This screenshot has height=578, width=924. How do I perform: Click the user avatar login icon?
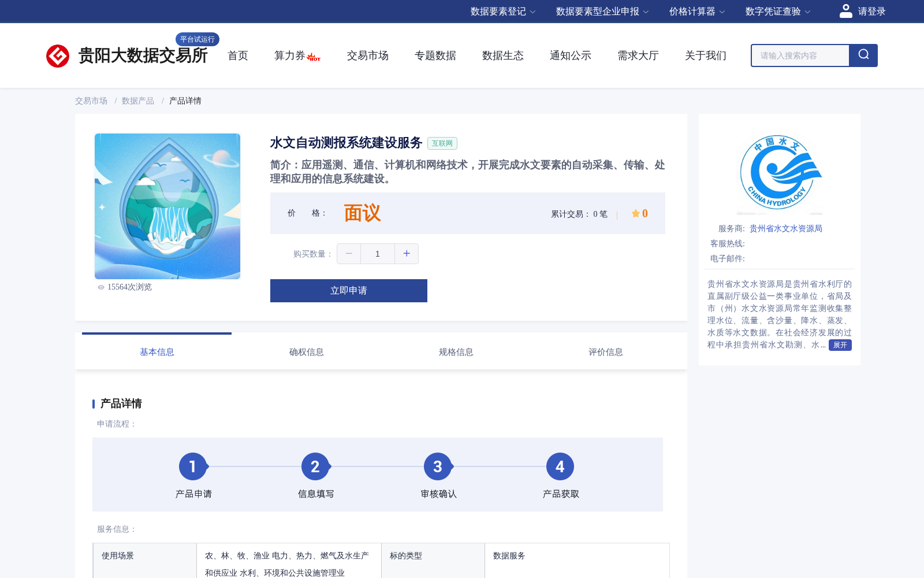click(x=846, y=11)
